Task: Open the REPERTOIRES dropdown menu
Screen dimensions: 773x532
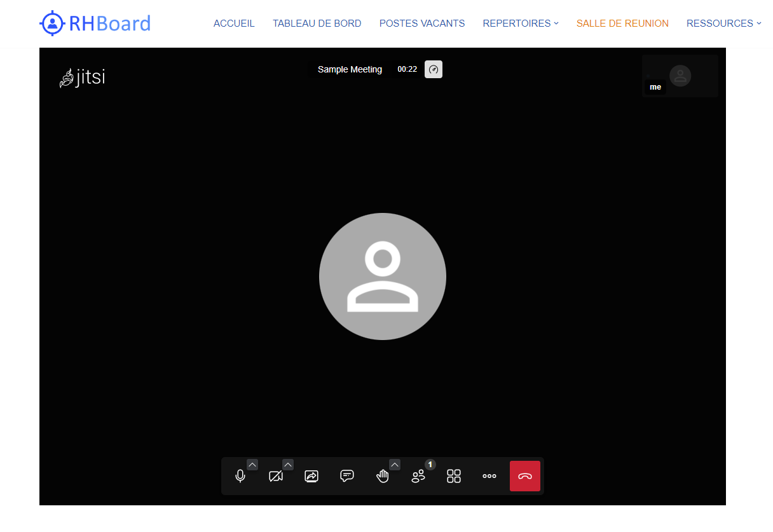Action: 520,24
